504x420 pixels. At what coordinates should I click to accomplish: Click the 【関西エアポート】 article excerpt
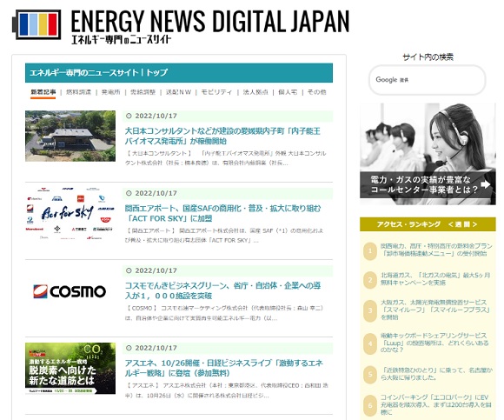click(224, 236)
